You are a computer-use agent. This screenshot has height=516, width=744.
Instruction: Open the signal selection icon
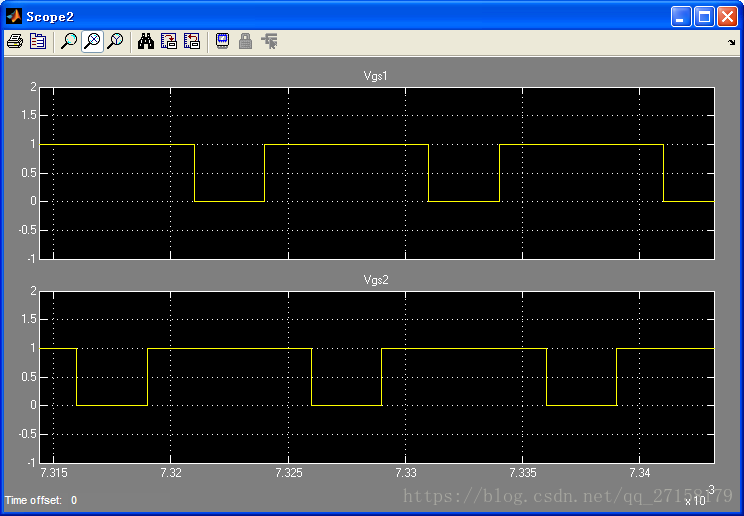[270, 42]
